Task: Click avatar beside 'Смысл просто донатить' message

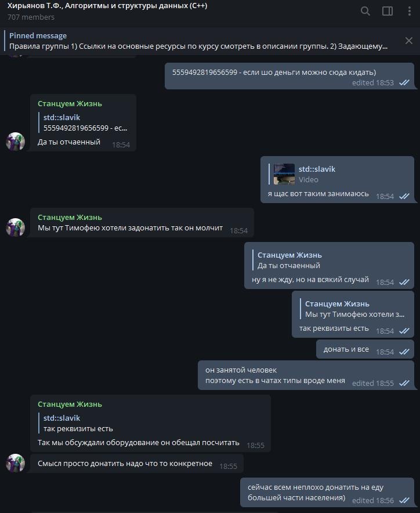Action: click(x=16, y=463)
